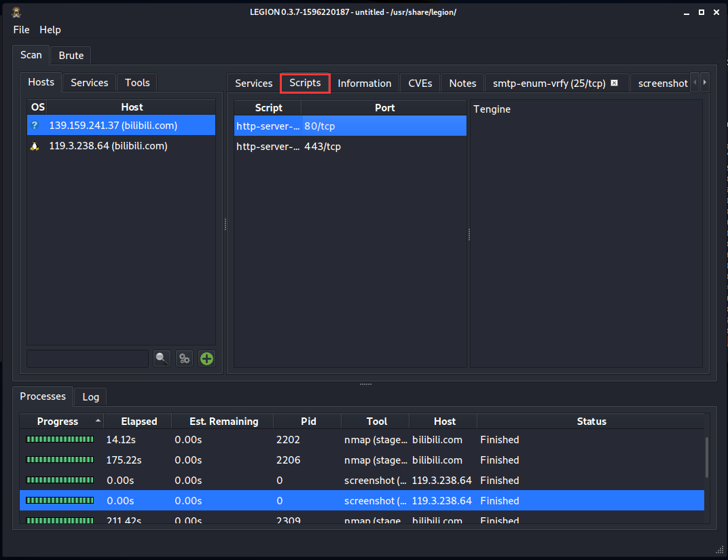Viewport: 728px width, 560px height.
Task: Open the Notes tab
Action: [462, 83]
